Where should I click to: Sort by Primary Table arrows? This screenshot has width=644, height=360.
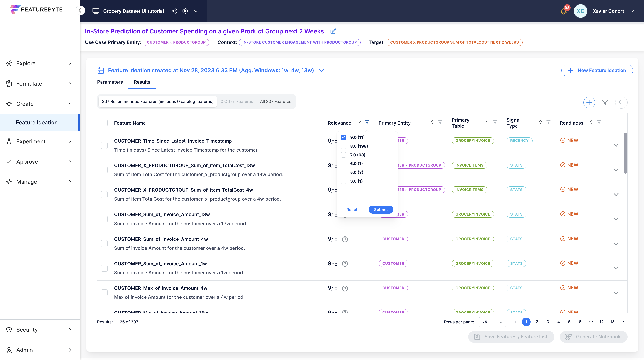pyautogui.click(x=487, y=122)
